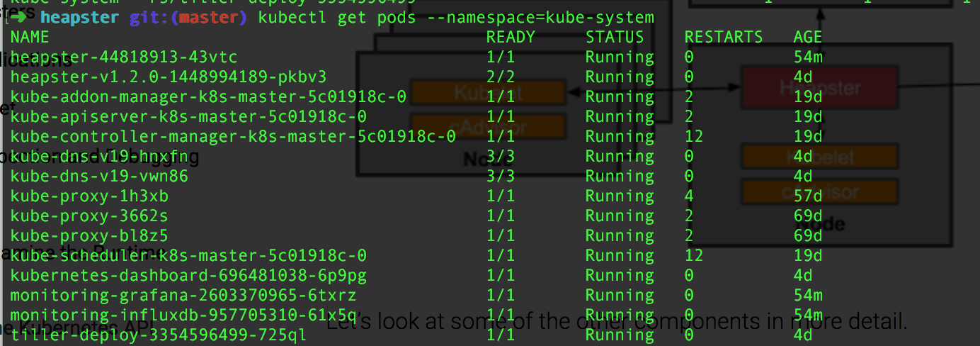Click the monitoring-grafana pod name
980x346 pixels.
tap(183, 295)
